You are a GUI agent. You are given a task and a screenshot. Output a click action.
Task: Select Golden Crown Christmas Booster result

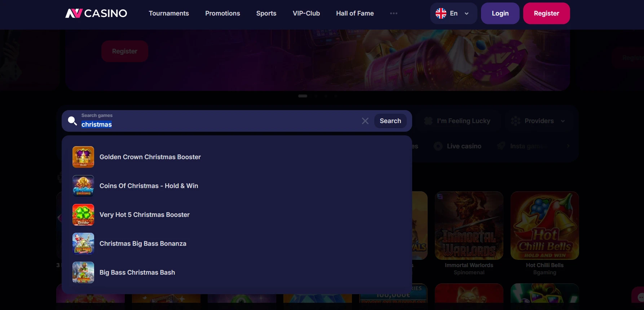237,157
